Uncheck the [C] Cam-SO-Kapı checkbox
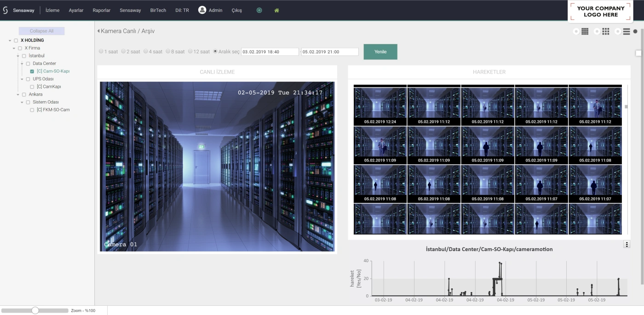 tap(32, 71)
